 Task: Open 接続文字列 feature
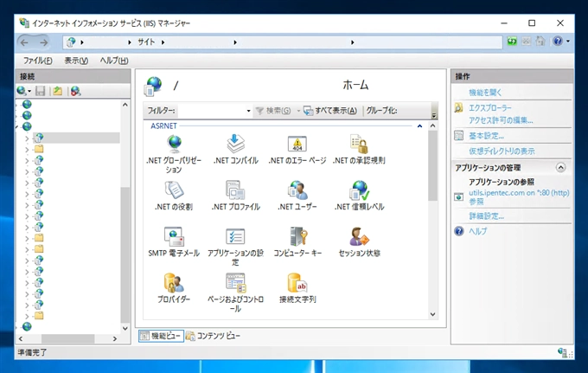(297, 288)
